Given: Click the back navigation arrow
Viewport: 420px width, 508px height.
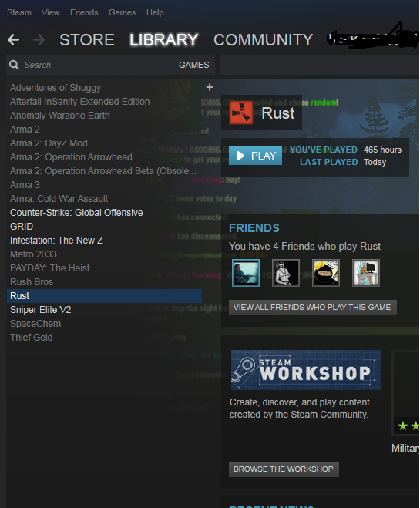Looking at the screenshot, I should [x=14, y=40].
